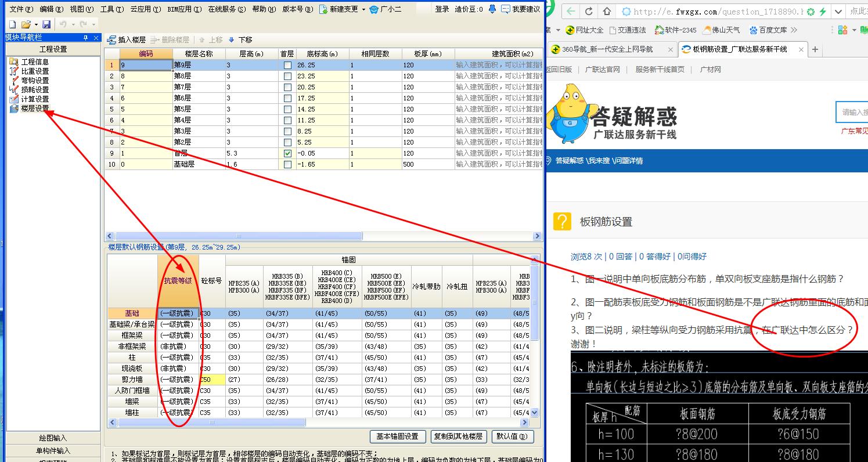Click the Save disk icon

click(x=46, y=24)
